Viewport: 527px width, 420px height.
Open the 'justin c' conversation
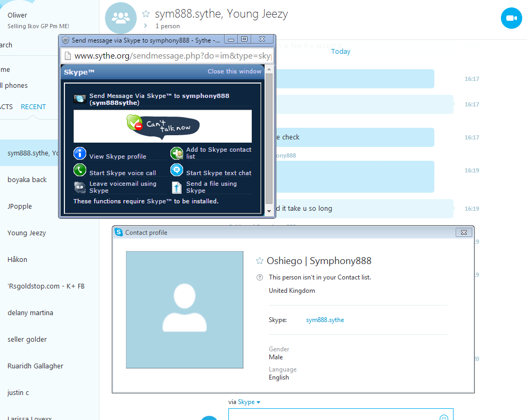tap(50, 392)
